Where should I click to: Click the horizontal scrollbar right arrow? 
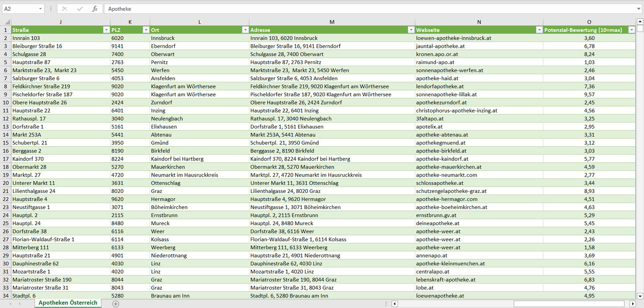point(633,303)
